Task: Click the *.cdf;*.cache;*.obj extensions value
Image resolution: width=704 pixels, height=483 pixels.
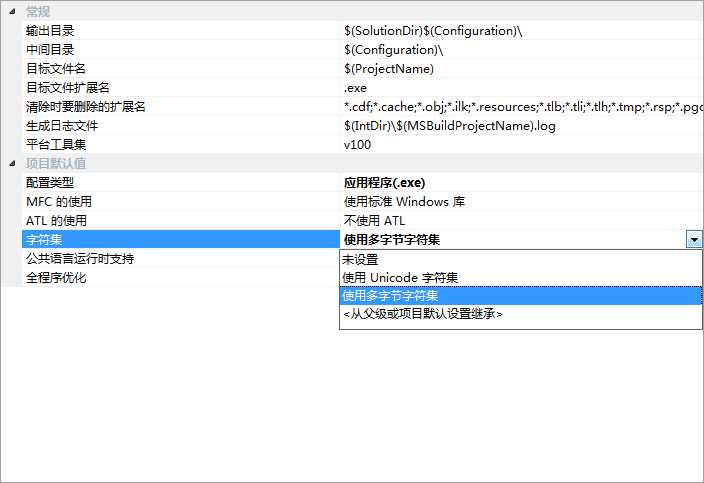Action: [522, 107]
